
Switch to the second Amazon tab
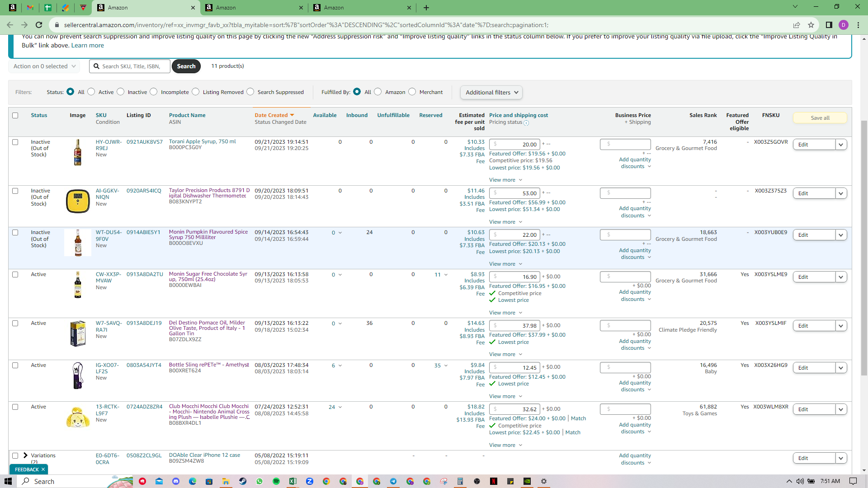(x=254, y=8)
